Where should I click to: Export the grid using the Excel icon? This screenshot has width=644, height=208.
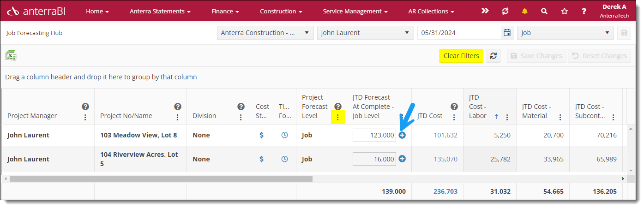point(11,56)
